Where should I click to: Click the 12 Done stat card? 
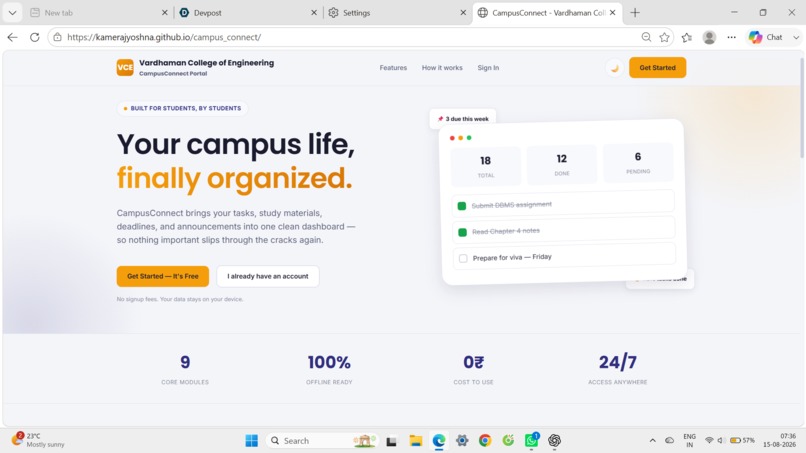tap(562, 165)
